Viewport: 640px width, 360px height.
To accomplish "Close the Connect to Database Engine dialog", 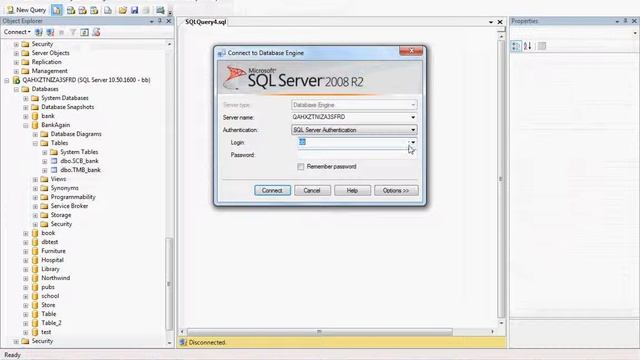I will tap(411, 51).
